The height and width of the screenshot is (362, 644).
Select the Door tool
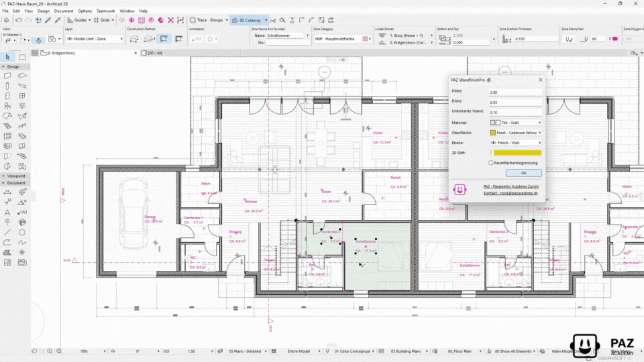(x=7, y=96)
